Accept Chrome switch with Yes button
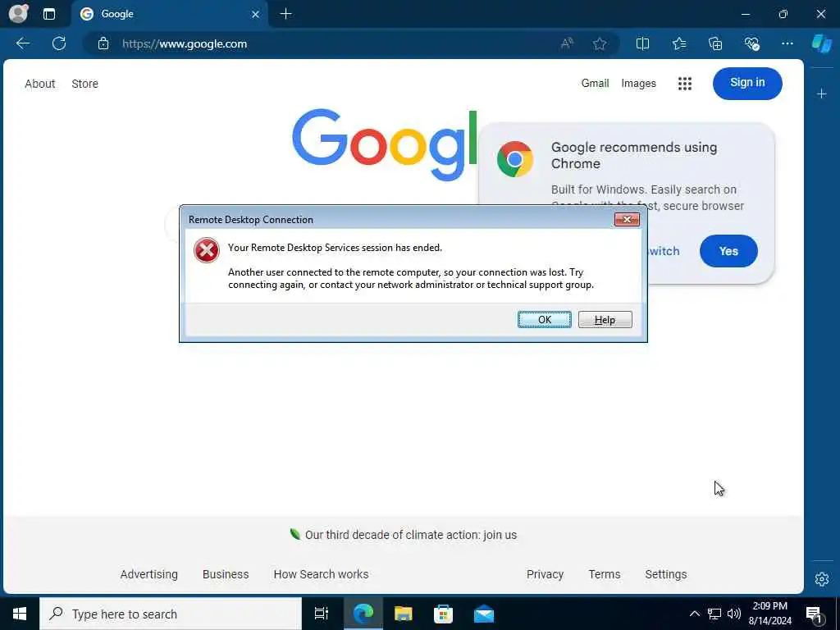This screenshot has width=840, height=630. [x=728, y=251]
